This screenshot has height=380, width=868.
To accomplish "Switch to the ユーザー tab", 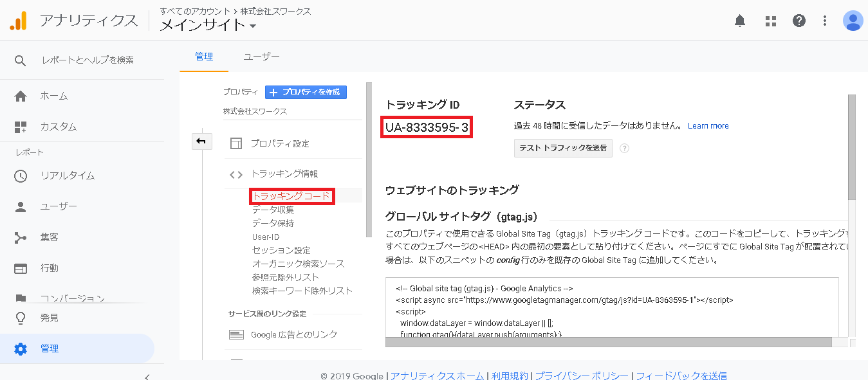I will tap(261, 57).
